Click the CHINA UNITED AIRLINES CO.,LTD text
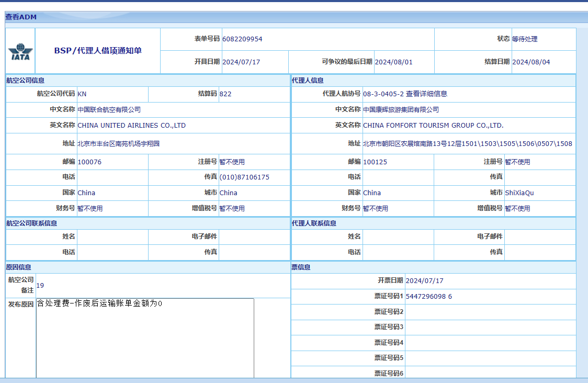This screenshot has height=383, width=588. pyautogui.click(x=131, y=126)
